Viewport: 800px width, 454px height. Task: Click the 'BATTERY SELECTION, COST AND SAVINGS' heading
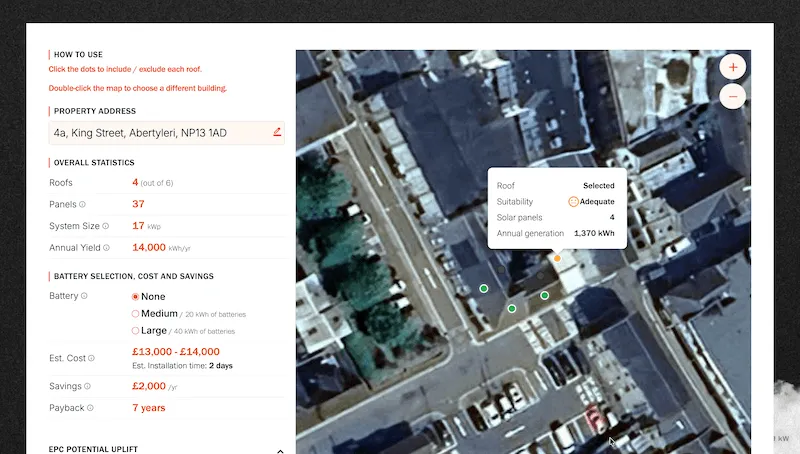point(134,276)
